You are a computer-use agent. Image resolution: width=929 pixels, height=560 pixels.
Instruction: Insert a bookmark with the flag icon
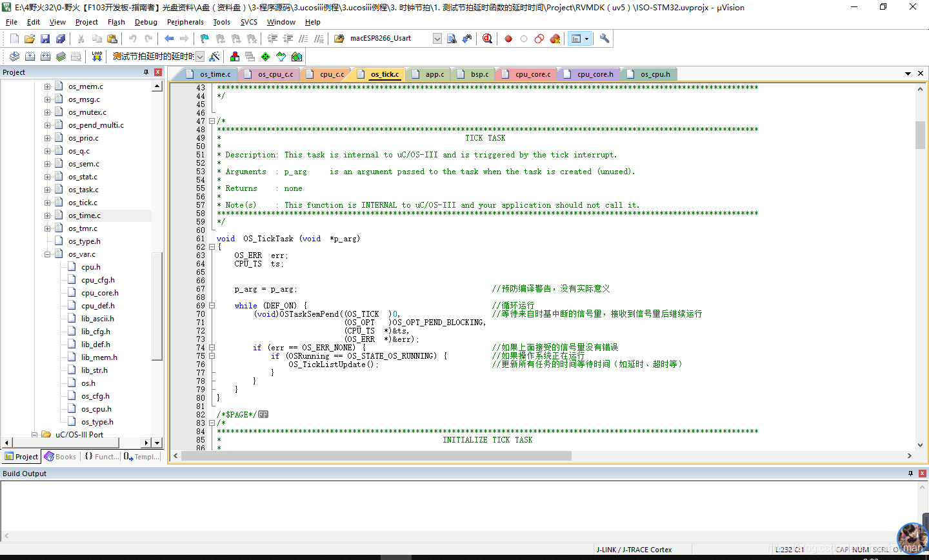pos(205,39)
